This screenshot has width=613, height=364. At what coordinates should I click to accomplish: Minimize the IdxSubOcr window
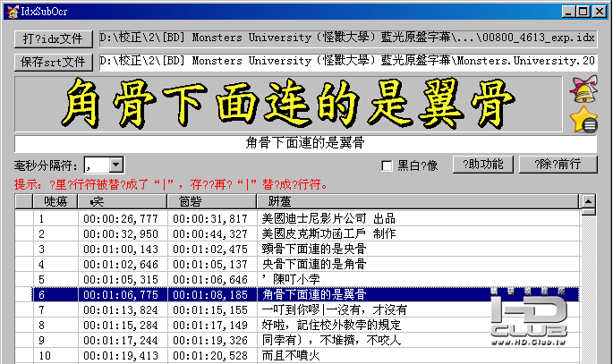(569, 12)
